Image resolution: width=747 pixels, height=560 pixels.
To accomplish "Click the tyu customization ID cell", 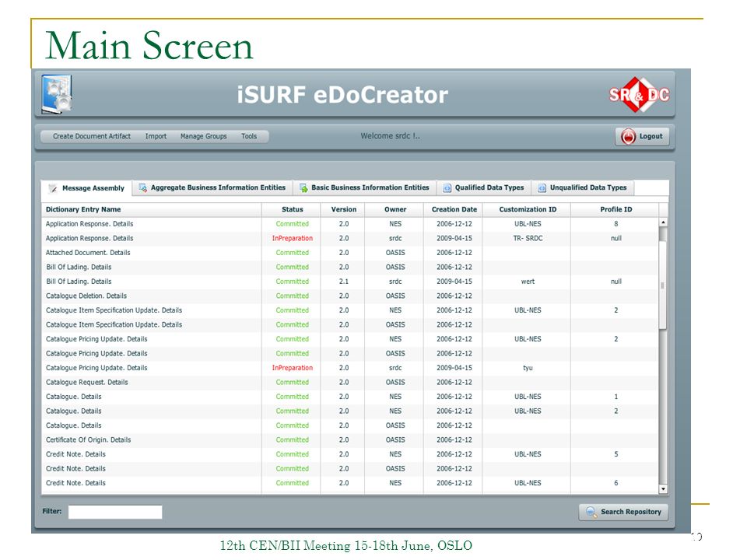I will point(528,368).
